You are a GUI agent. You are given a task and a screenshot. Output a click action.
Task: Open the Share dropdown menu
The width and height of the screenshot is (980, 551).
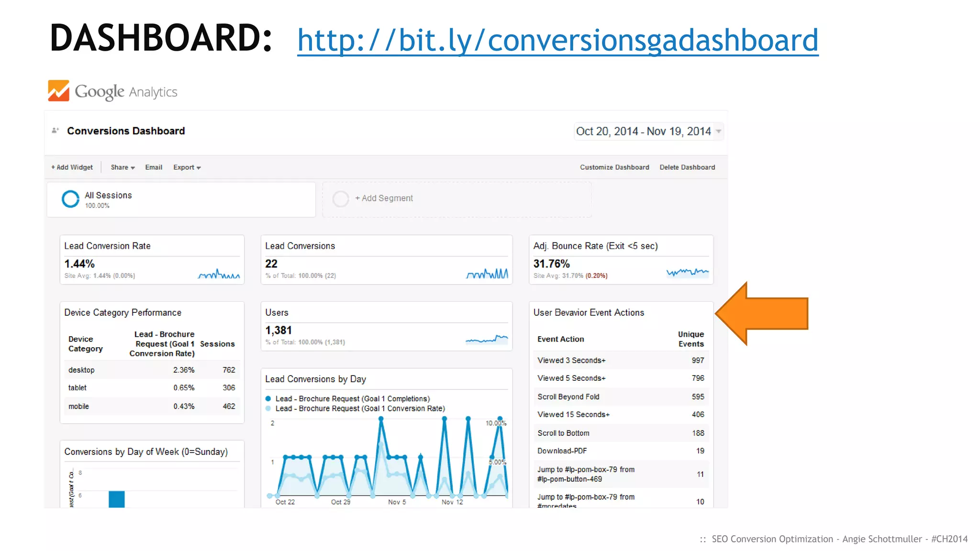(122, 167)
